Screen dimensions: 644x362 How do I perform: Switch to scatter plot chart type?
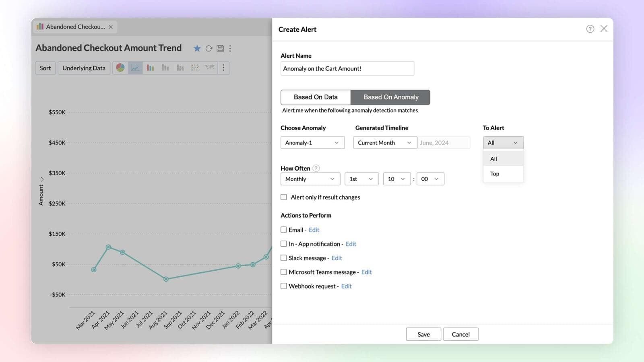pyautogui.click(x=195, y=68)
